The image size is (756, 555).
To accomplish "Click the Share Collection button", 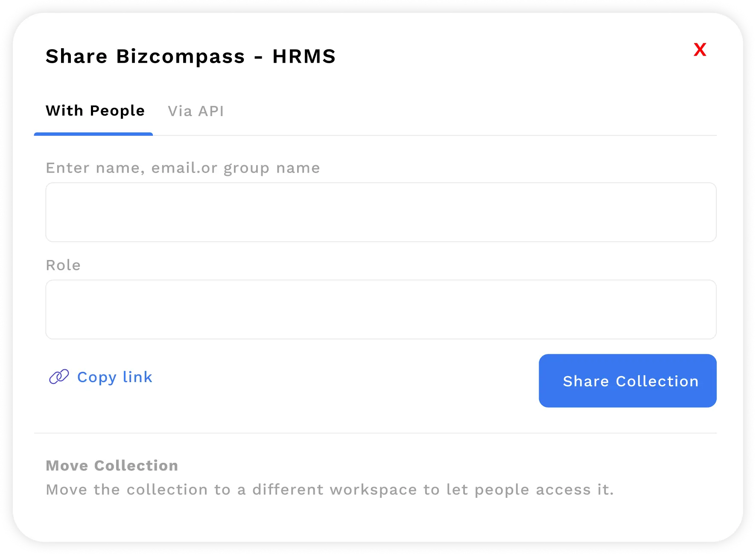I will (627, 381).
